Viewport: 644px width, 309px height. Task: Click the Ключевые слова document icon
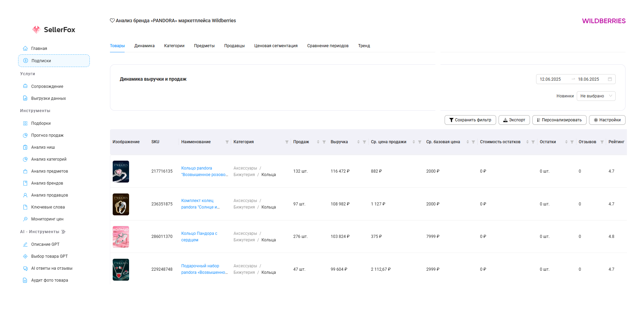(x=25, y=207)
